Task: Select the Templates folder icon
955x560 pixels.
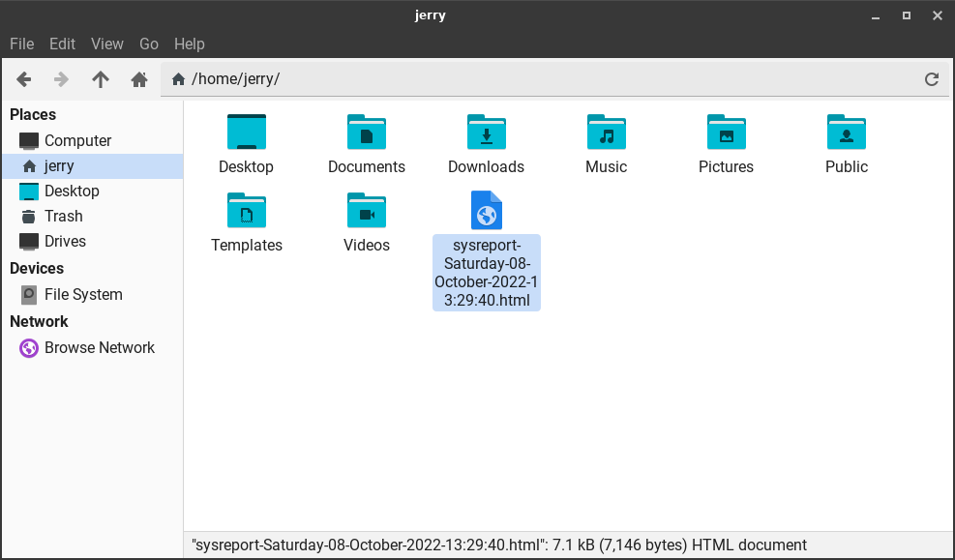Action: coord(246,211)
